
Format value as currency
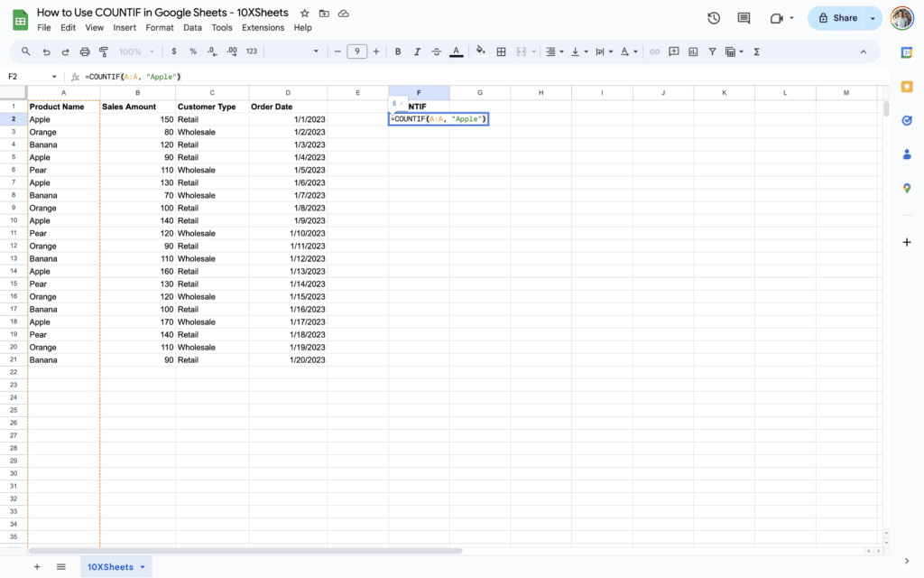click(173, 51)
